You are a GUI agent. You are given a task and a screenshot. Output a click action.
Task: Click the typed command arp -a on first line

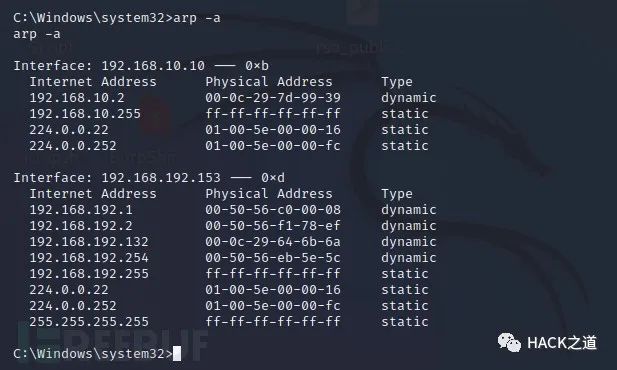[x=197, y=18]
